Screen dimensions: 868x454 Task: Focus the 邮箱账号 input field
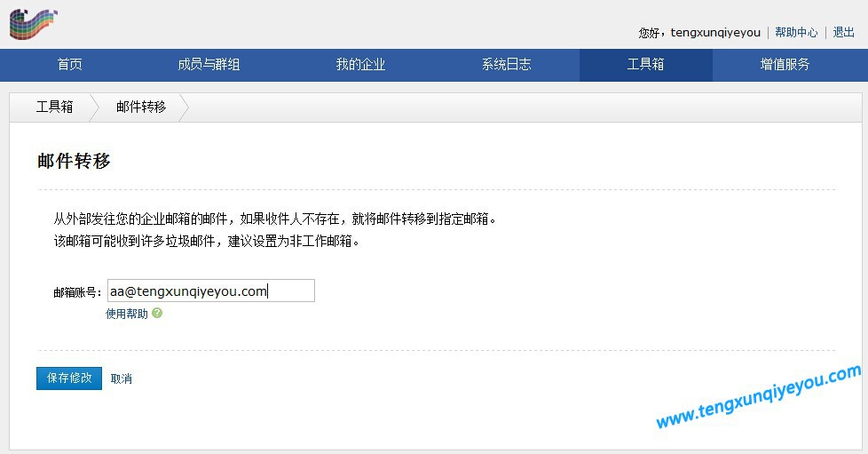[211, 291]
